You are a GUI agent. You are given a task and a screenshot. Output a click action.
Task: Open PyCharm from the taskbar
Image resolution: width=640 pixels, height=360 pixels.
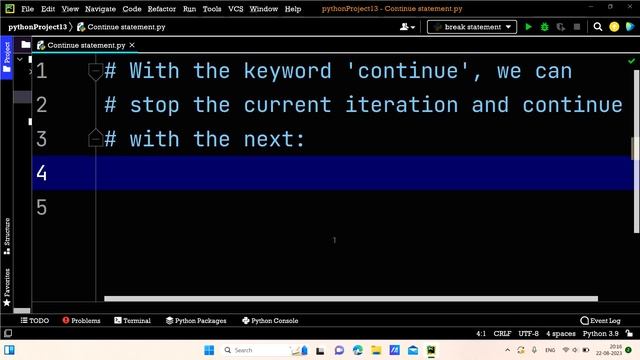[431, 350]
